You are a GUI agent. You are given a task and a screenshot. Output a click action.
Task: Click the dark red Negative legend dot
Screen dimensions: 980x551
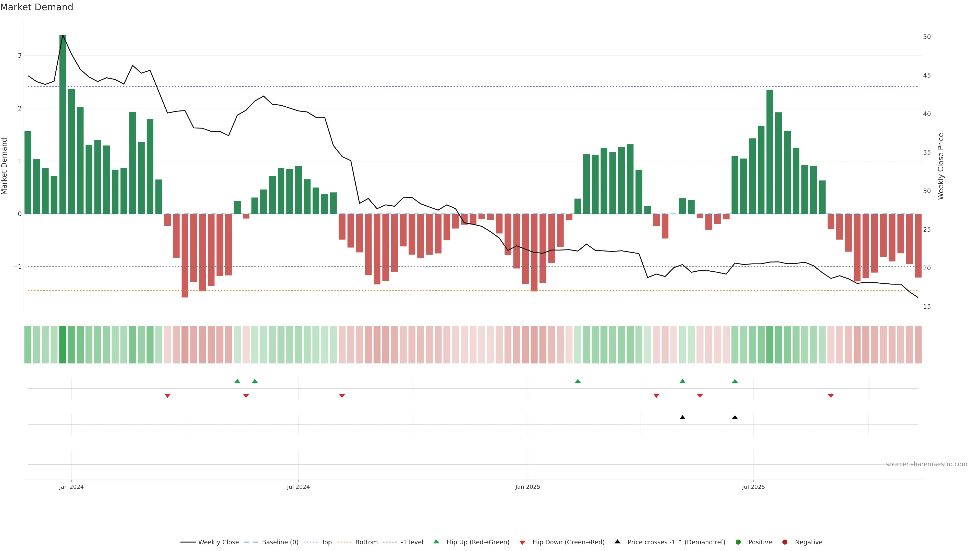click(785, 542)
